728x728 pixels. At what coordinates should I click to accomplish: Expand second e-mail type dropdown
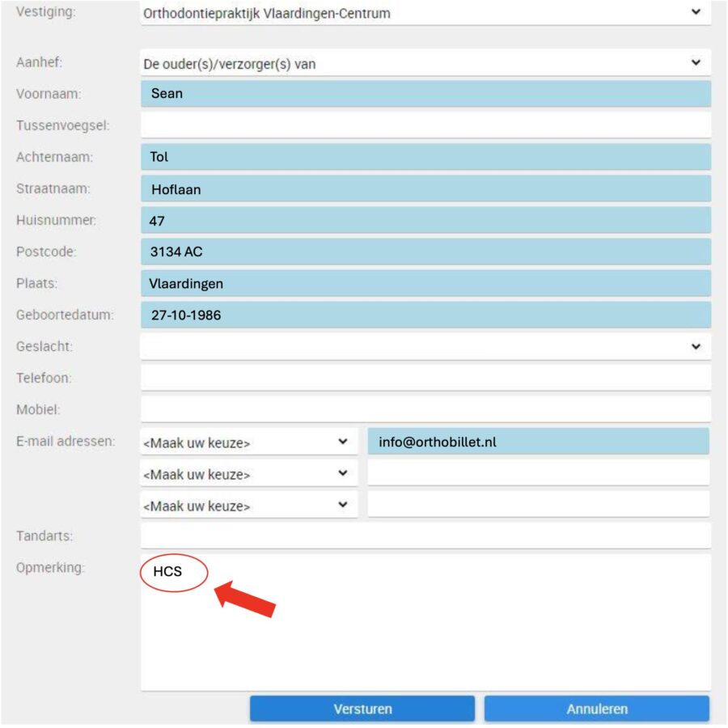pyautogui.click(x=248, y=474)
